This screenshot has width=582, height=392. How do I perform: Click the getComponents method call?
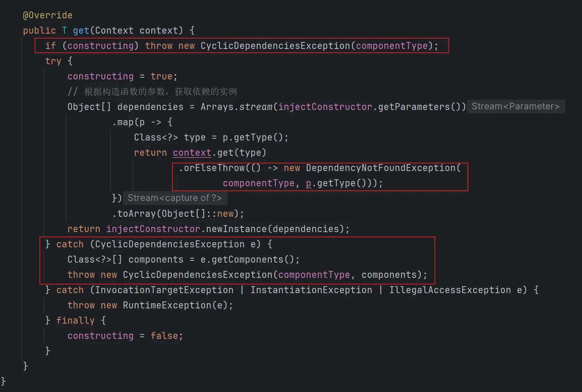point(247,259)
